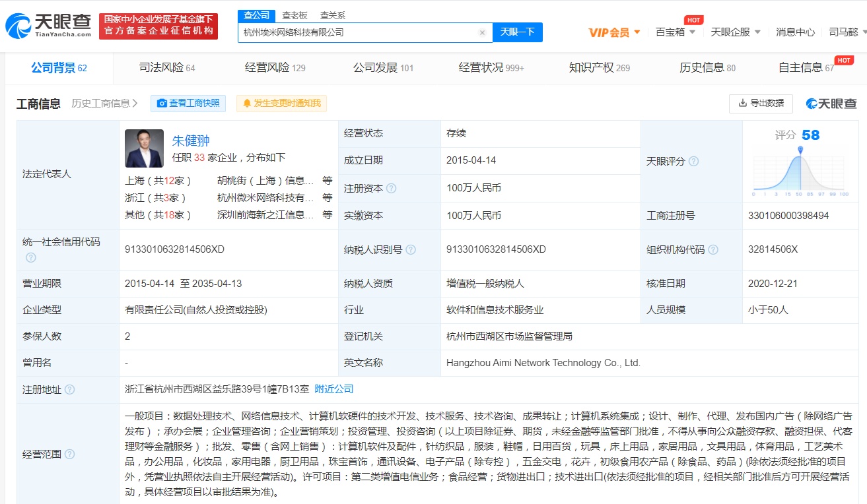The image size is (867, 504).
Task: Open the 附近公司 link
Action: tap(334, 389)
